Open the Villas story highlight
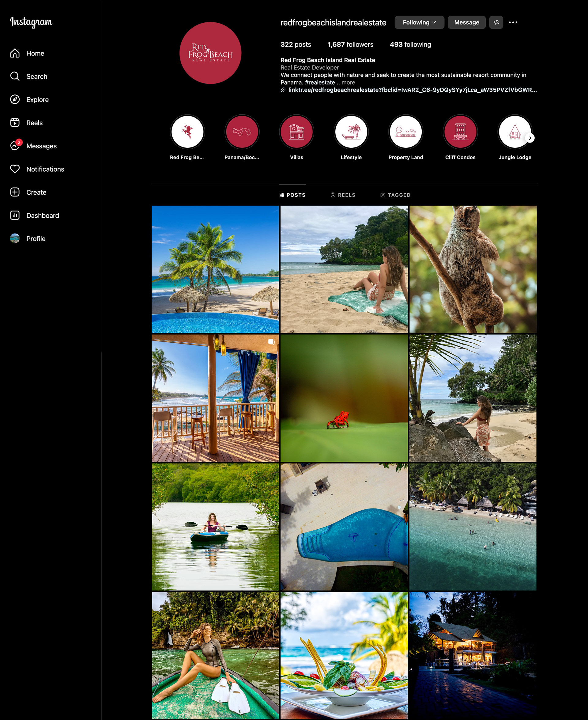The width and height of the screenshot is (588, 720). (296, 132)
